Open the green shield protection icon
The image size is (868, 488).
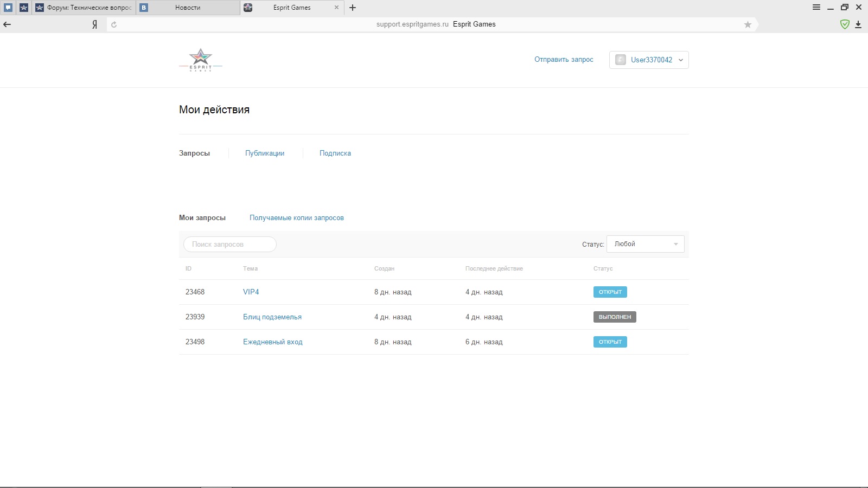click(x=844, y=24)
